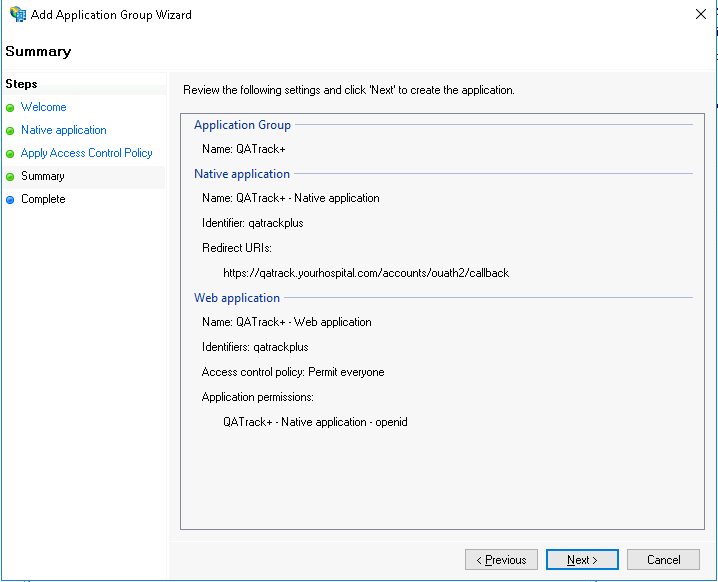Click the wizard title bar icon
This screenshot has height=582, width=718.
coord(18,14)
